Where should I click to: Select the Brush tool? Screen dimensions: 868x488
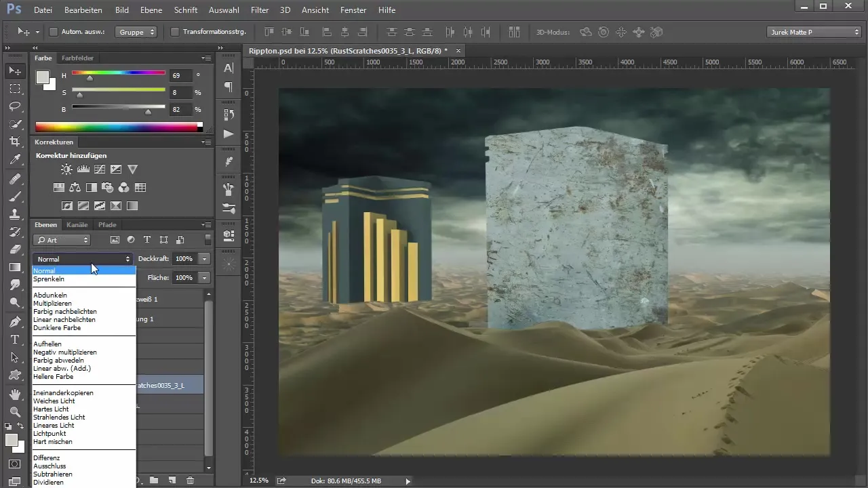15,196
